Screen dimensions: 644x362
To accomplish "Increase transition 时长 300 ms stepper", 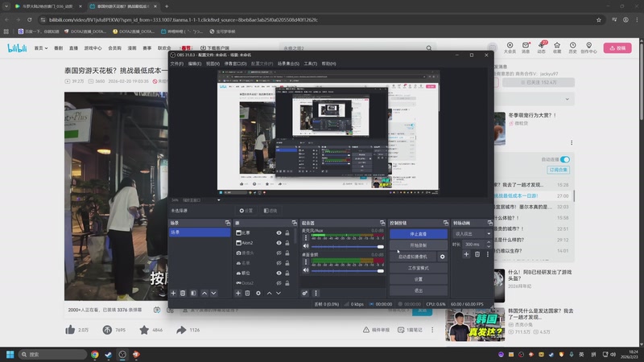I will [x=489, y=242].
